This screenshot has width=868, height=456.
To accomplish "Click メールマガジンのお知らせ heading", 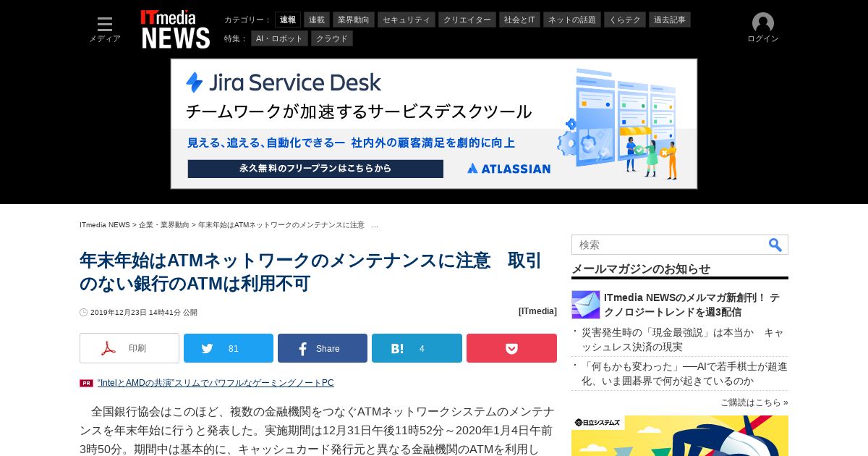I will [x=641, y=269].
